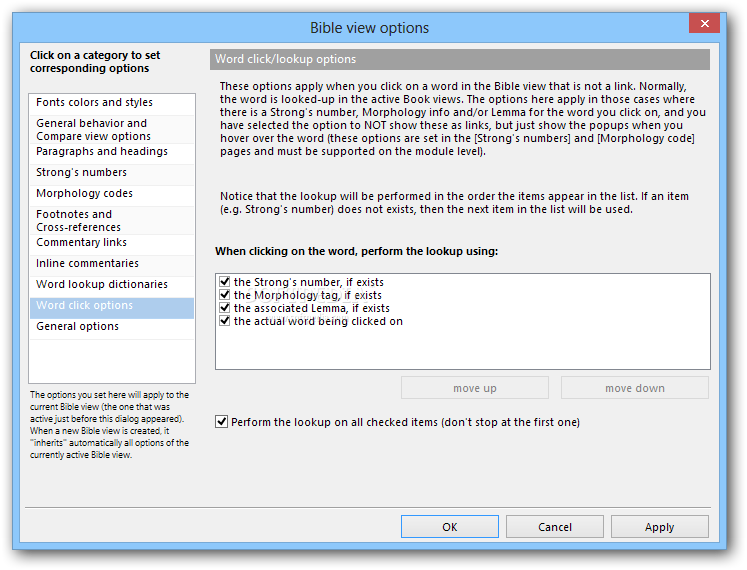The image size is (747, 570).
Task: Uncheck the associated Lemma lookup checkbox
Action: pos(225,307)
